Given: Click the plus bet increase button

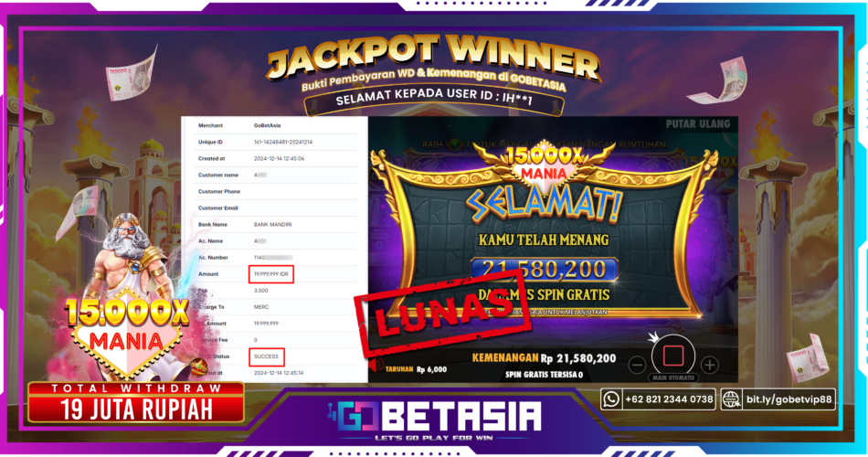Looking at the screenshot, I should [710, 365].
